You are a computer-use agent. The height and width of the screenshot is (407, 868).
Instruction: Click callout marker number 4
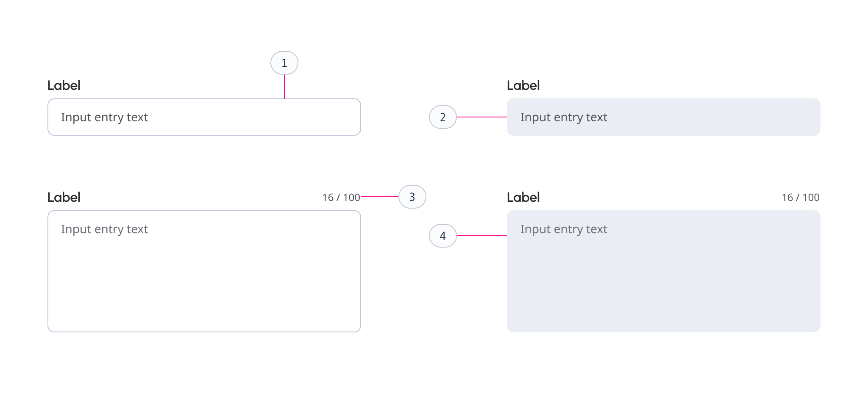[443, 236]
